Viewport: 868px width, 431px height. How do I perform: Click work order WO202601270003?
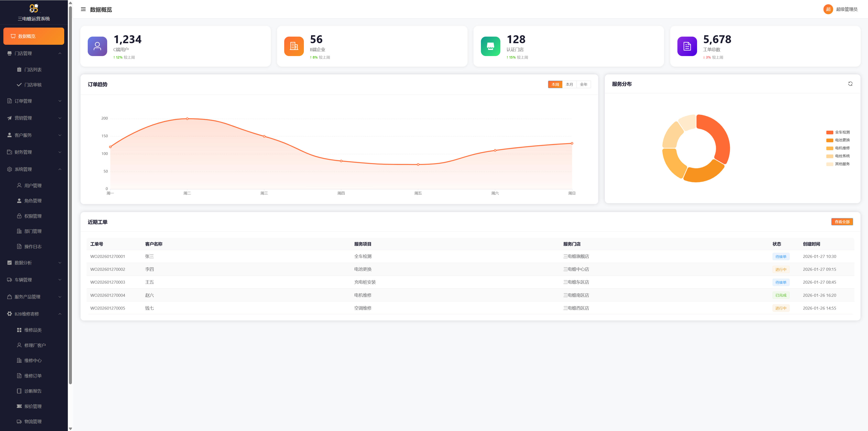pos(107,282)
